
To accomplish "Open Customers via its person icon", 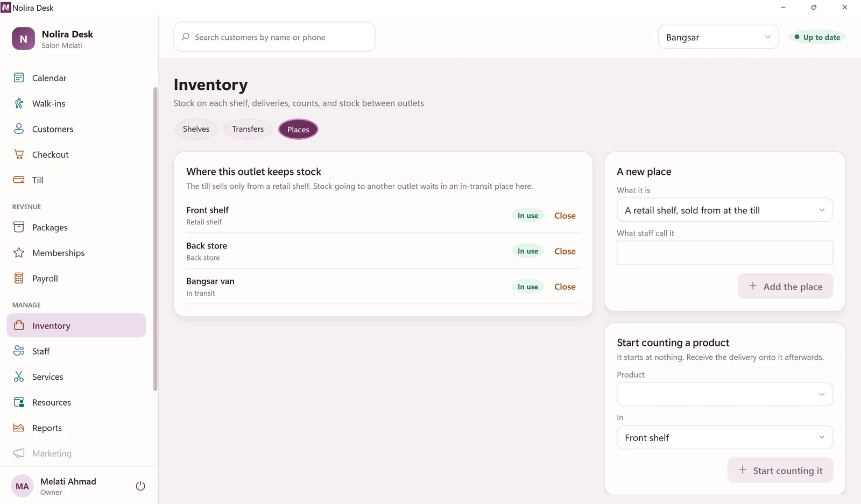I will pos(19,129).
